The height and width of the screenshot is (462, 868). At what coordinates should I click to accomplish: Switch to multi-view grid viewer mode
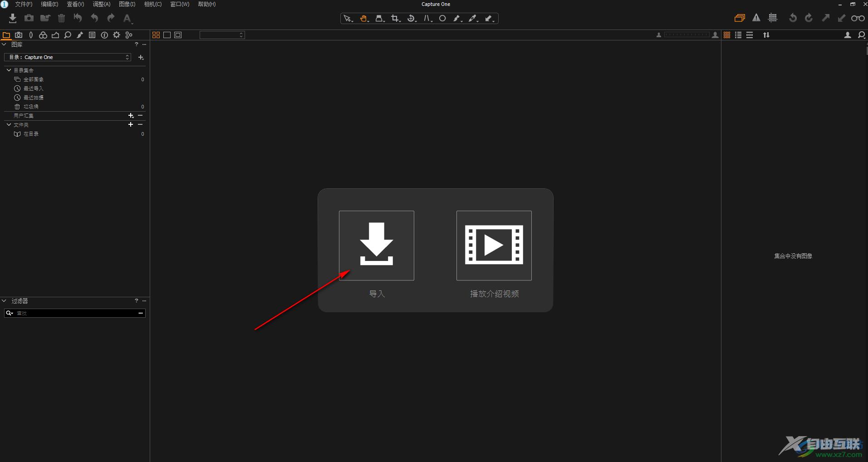tap(156, 35)
